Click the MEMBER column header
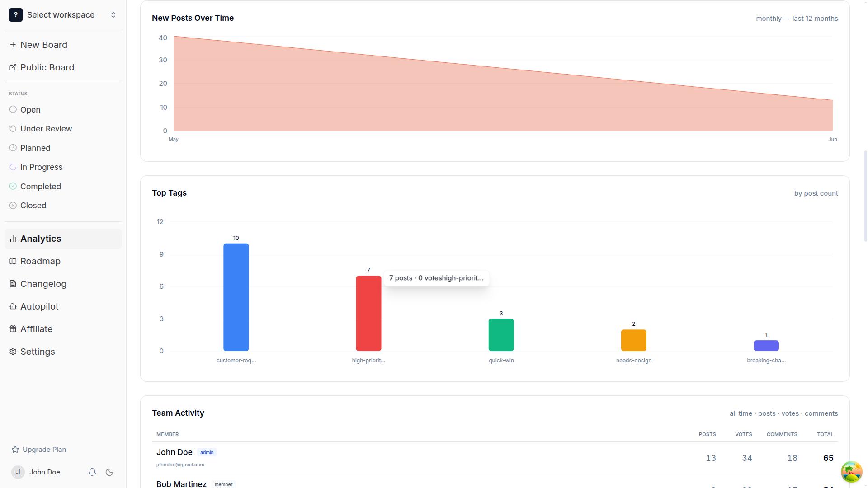This screenshot has height=488, width=868. pyautogui.click(x=167, y=434)
